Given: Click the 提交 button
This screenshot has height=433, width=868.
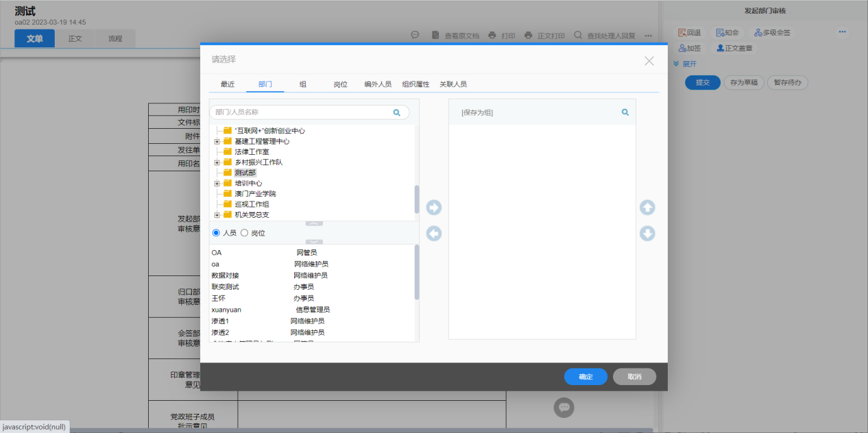Looking at the screenshot, I should (x=703, y=82).
